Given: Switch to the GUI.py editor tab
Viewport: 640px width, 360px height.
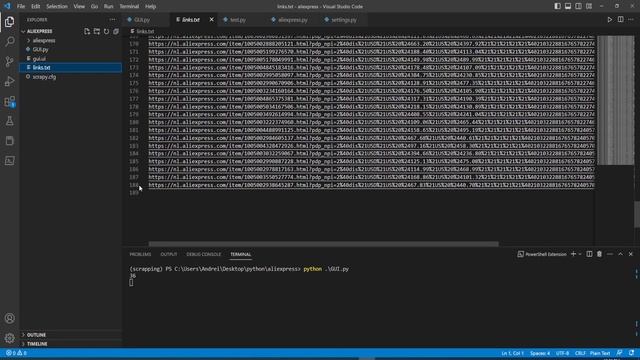Looking at the screenshot, I should point(142,20).
